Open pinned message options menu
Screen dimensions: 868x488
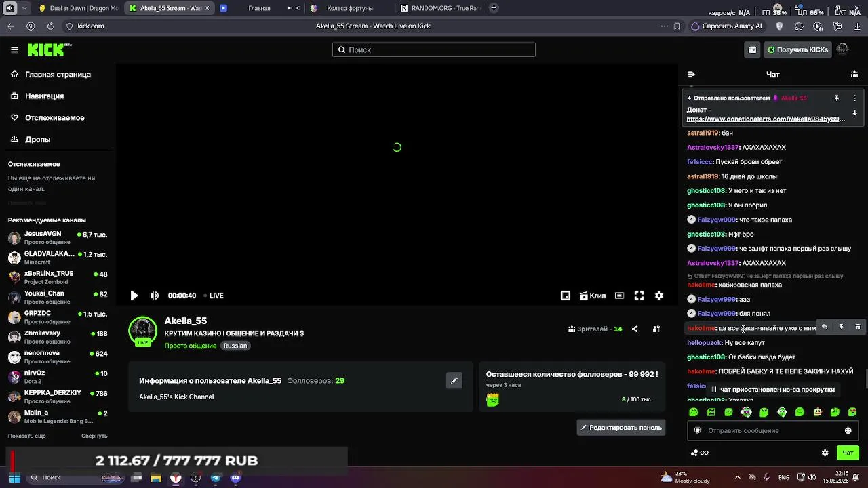tap(854, 98)
